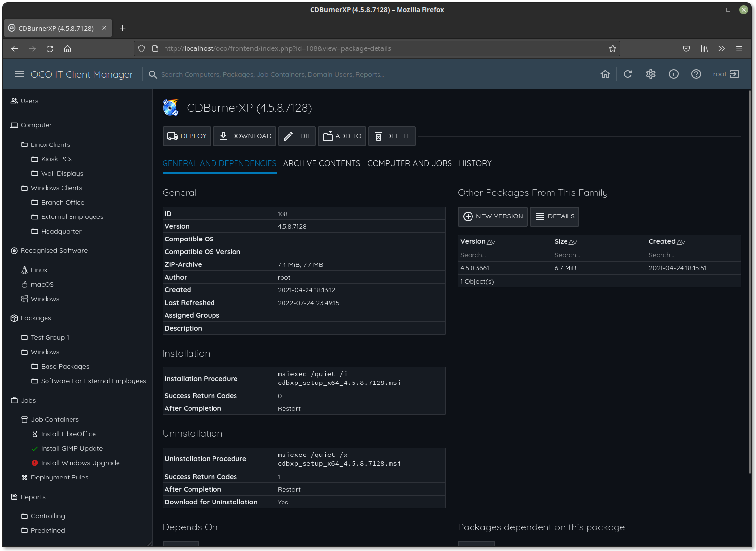Expand Windows Clients folder
Image resolution: width=756 pixels, height=551 pixels.
click(x=52, y=188)
